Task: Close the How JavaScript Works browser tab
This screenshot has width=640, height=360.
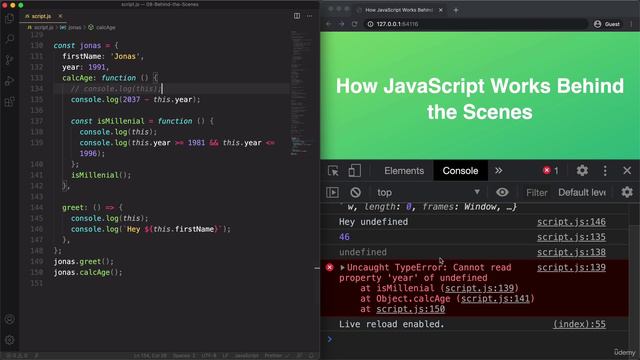Action: [441, 10]
